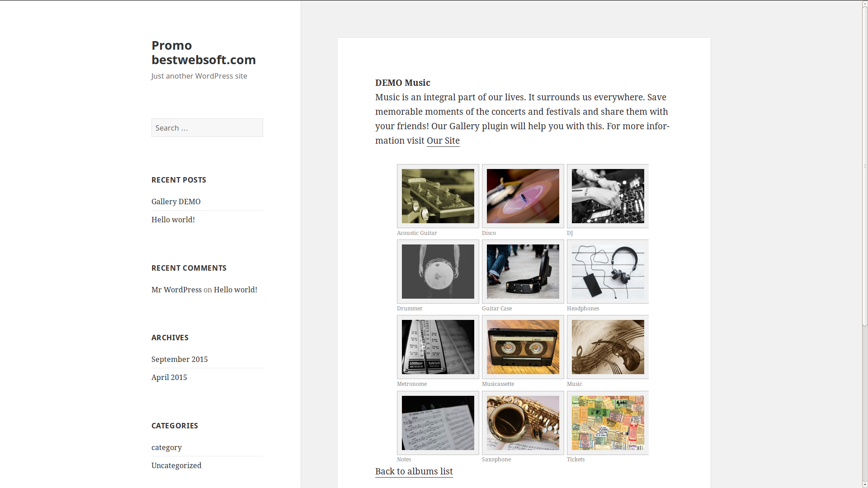Click the 'Disco' caption text
This screenshot has width=868, height=488.
pos(489,233)
